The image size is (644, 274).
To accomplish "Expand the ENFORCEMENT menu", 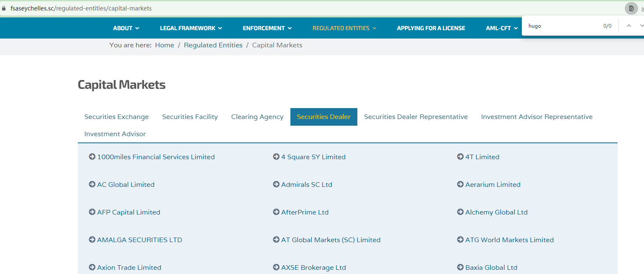I will click(267, 28).
